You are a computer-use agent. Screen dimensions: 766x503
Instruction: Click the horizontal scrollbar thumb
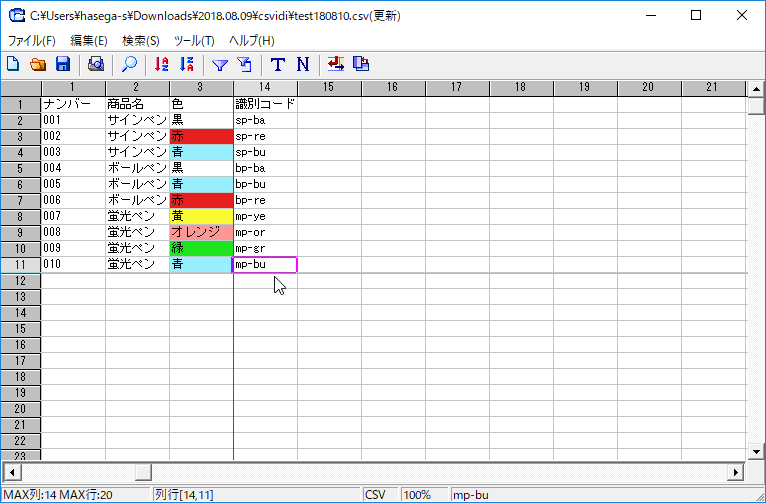click(143, 472)
